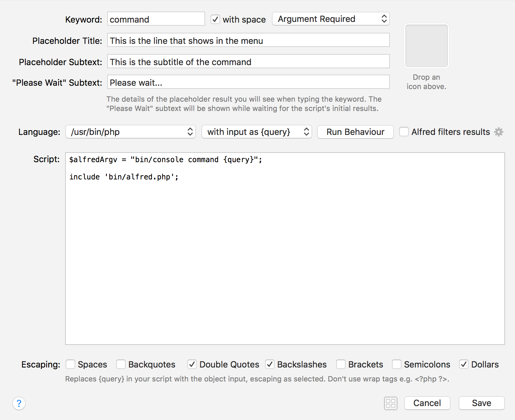
Task: Check the Brackets escaping option
Action: (x=341, y=365)
